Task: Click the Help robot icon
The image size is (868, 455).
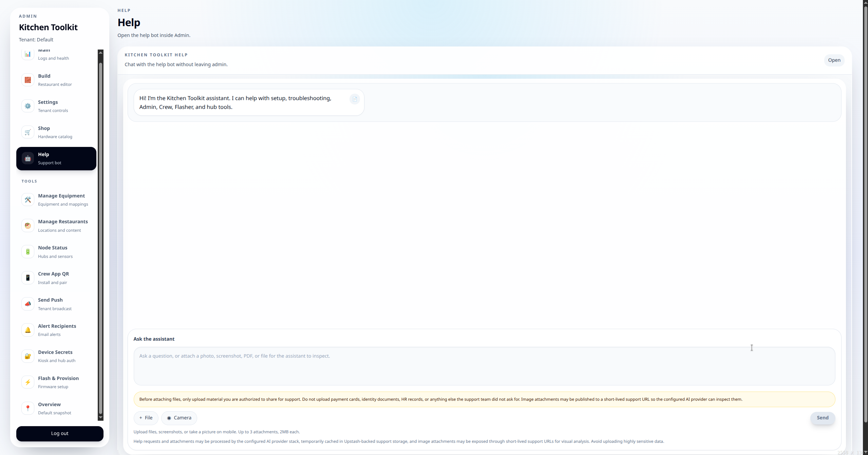Action: point(28,158)
